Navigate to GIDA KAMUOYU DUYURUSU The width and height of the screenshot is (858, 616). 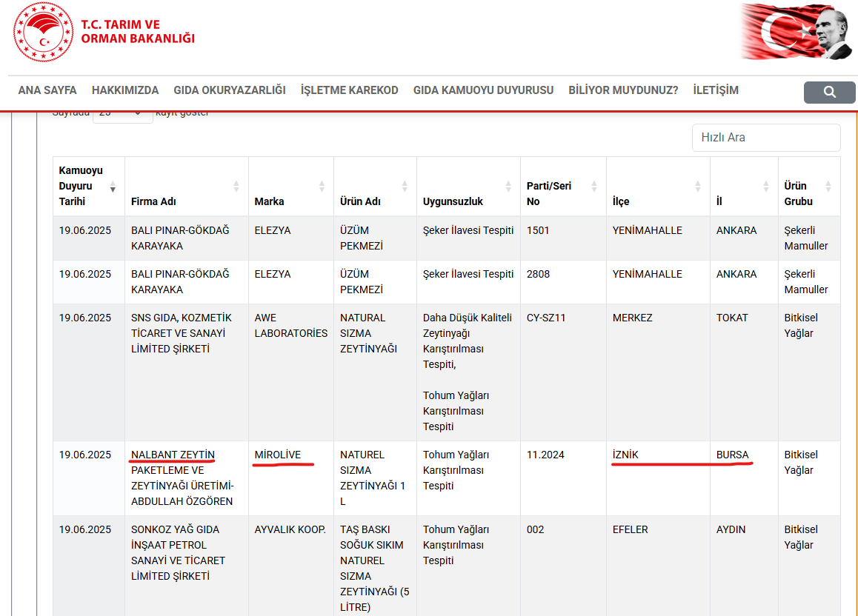click(483, 90)
